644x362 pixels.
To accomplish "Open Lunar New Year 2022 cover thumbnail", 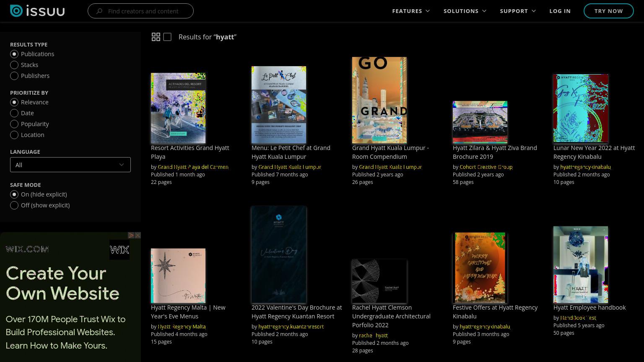I will [x=581, y=109].
